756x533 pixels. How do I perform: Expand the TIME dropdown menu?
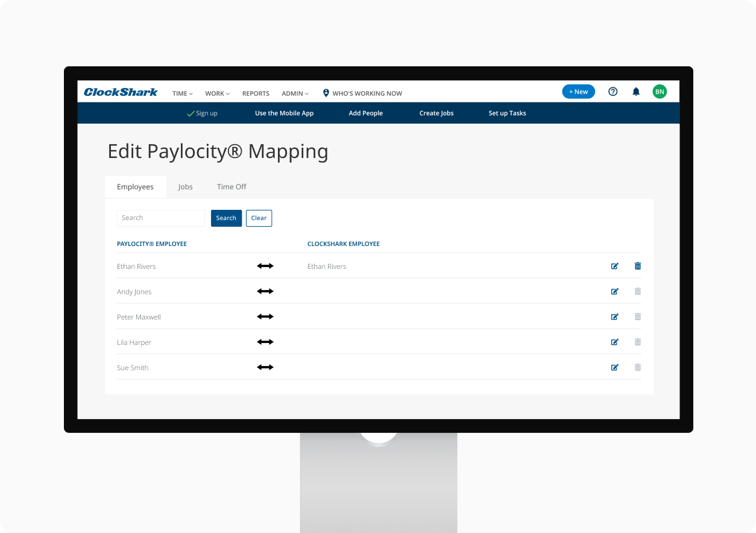click(x=183, y=93)
